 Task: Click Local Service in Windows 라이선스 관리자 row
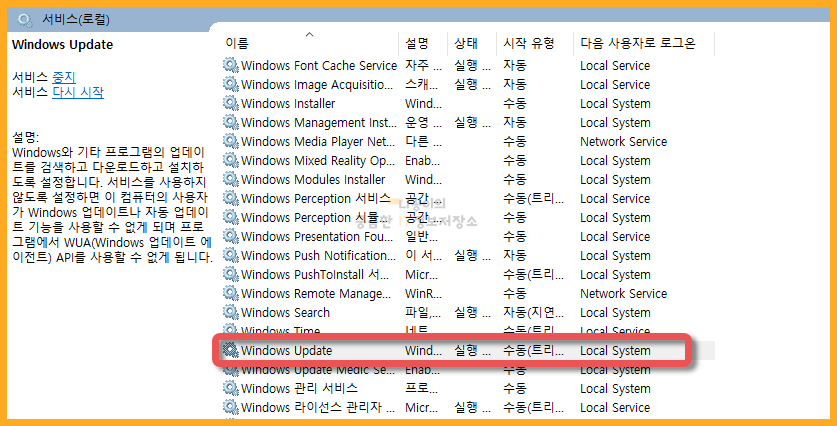[x=615, y=408]
